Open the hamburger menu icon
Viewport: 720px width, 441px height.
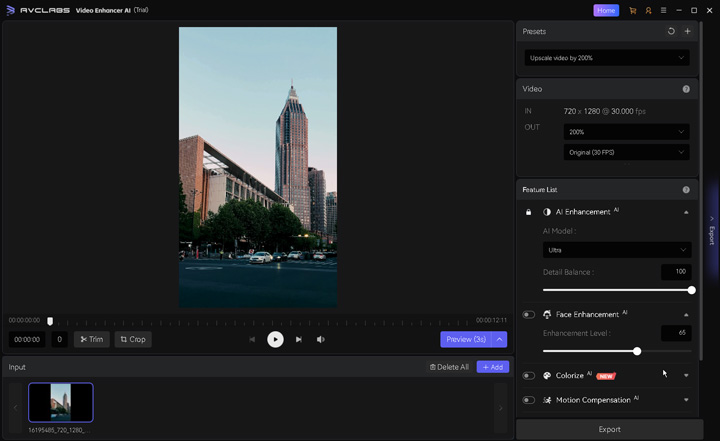coord(663,10)
